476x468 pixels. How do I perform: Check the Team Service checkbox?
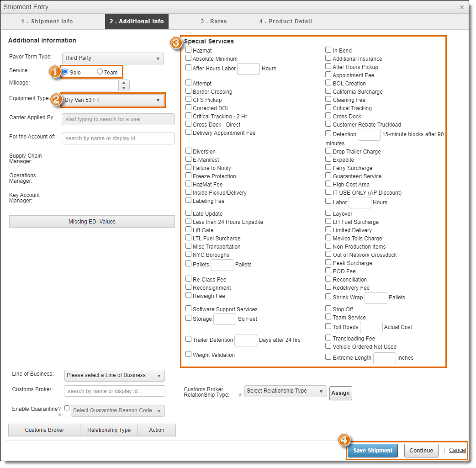[328, 317]
